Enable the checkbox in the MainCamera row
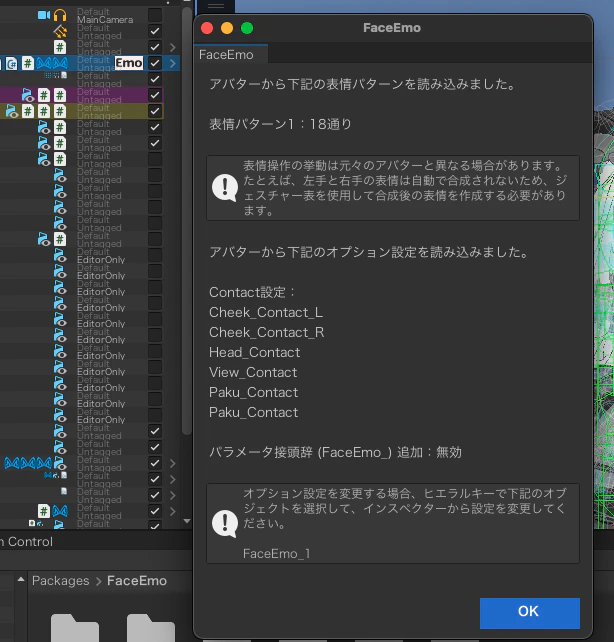Screen dimensions: 614x642 tap(155, 15)
